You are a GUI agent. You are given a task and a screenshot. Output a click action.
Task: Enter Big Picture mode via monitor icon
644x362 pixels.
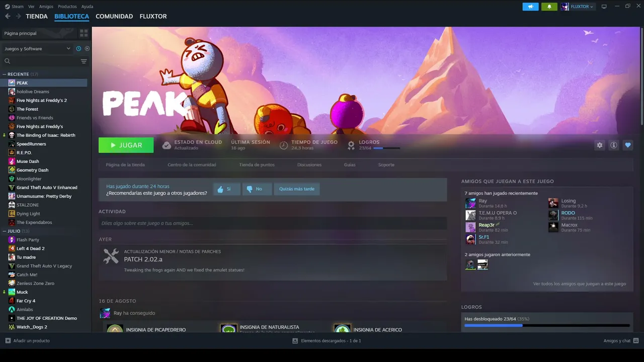point(604,7)
